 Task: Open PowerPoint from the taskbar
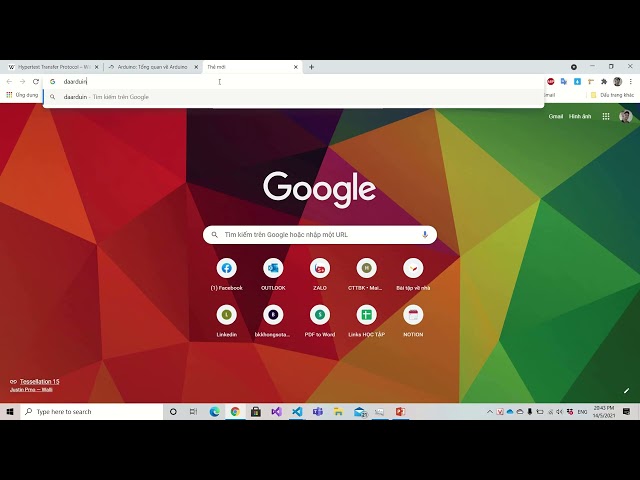(x=400, y=412)
